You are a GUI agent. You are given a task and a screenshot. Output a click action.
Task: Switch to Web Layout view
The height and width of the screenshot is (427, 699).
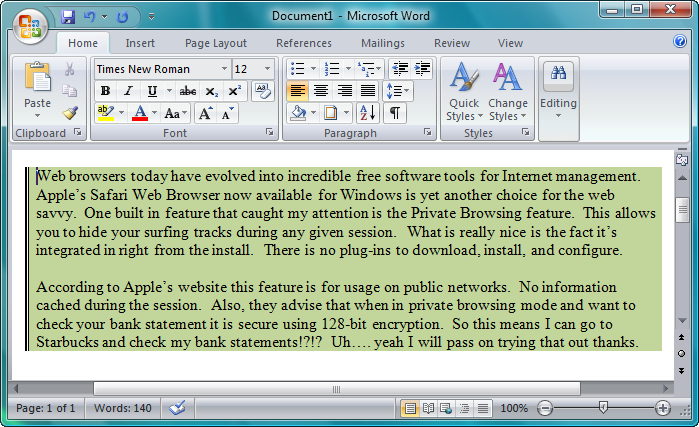[446, 408]
